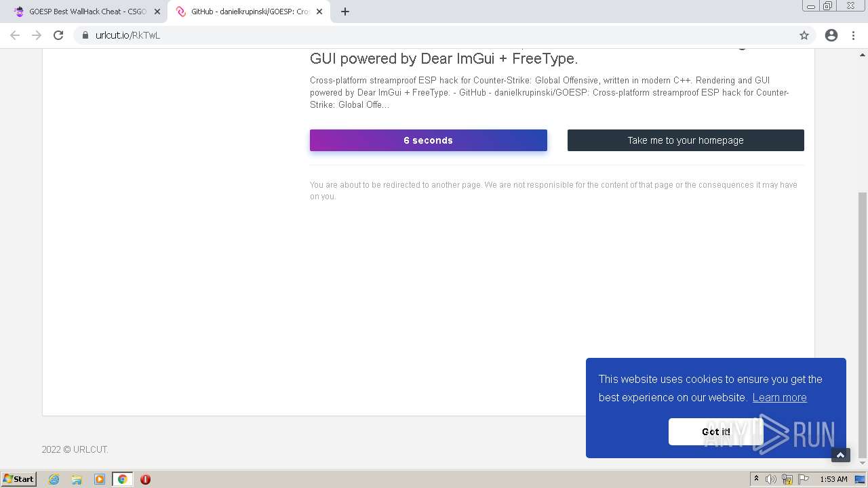Click the address bar URL urlcut.io/RkTwL
This screenshot has height=488, width=868.
click(127, 35)
